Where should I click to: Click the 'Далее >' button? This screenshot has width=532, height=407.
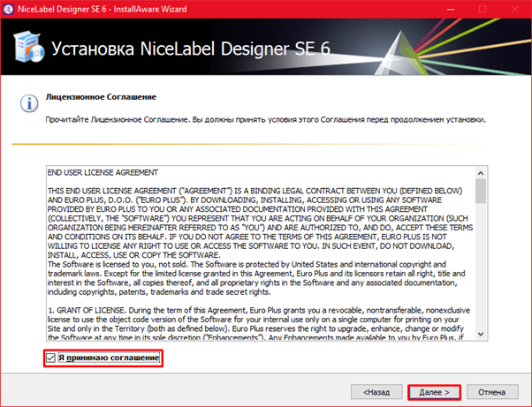click(434, 392)
